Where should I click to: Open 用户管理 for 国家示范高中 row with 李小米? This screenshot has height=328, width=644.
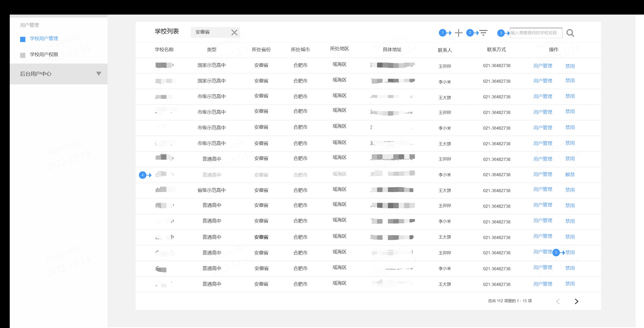(x=543, y=81)
